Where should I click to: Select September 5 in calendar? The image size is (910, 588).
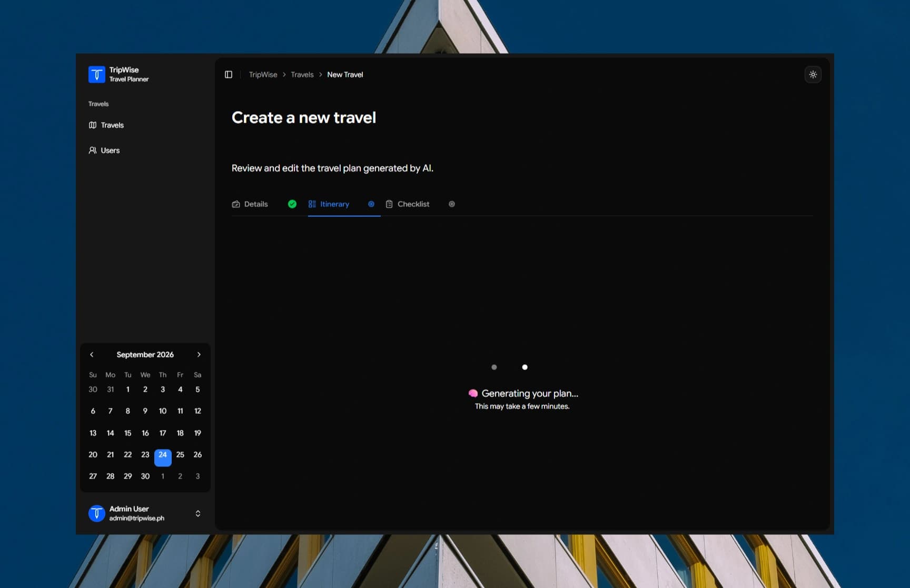pos(197,390)
